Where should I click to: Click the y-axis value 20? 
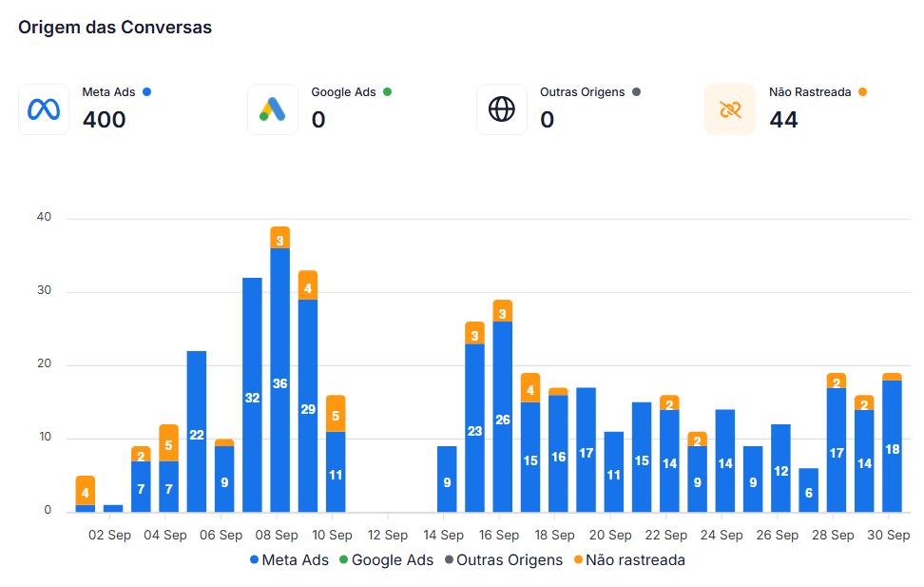[44, 364]
